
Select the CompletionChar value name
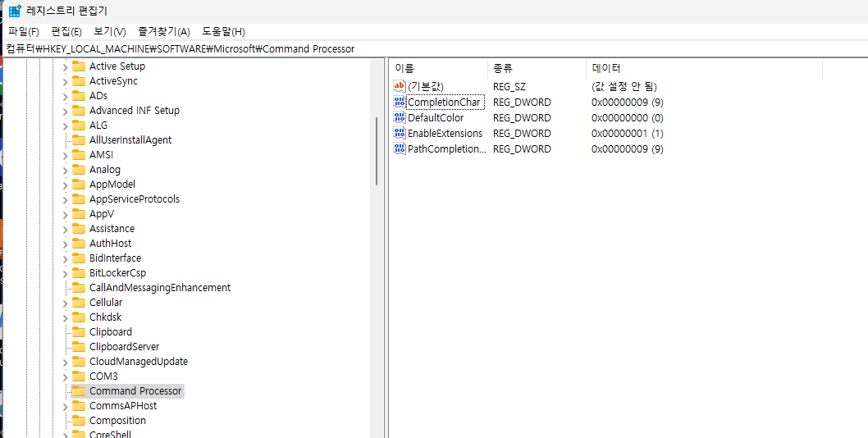pyautogui.click(x=444, y=103)
